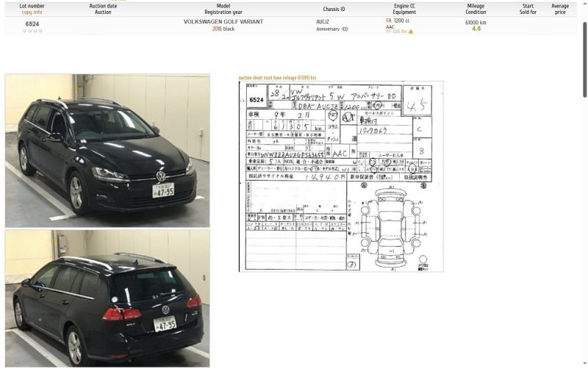Click the scrollbar down arrow
The image size is (588, 377).
tap(584, 363)
